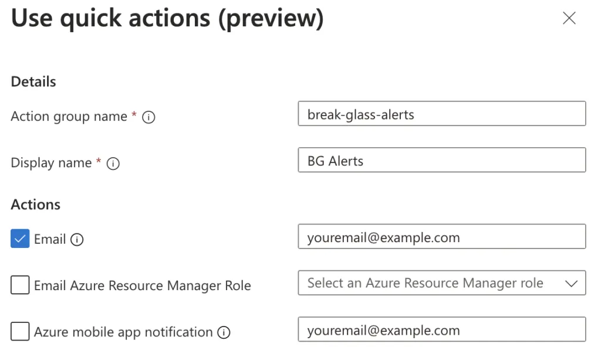Click the Azure mobile app notification info icon
This screenshot has height=364, width=601.
click(224, 332)
